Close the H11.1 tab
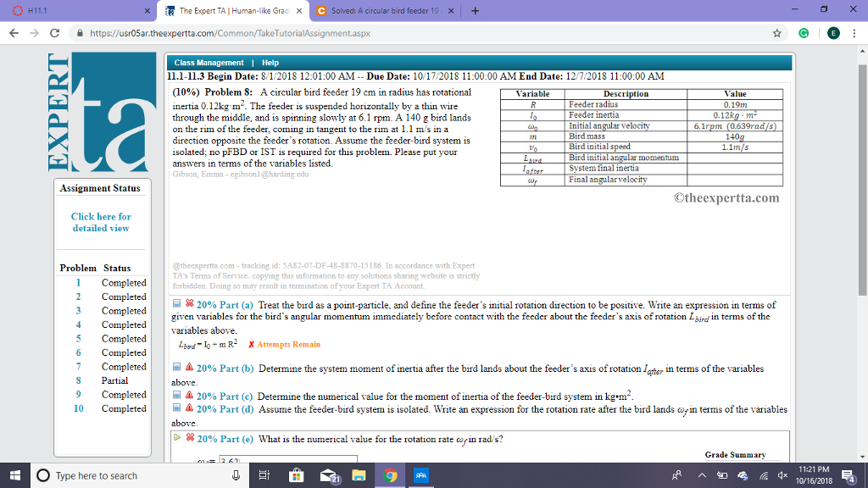 [147, 10]
